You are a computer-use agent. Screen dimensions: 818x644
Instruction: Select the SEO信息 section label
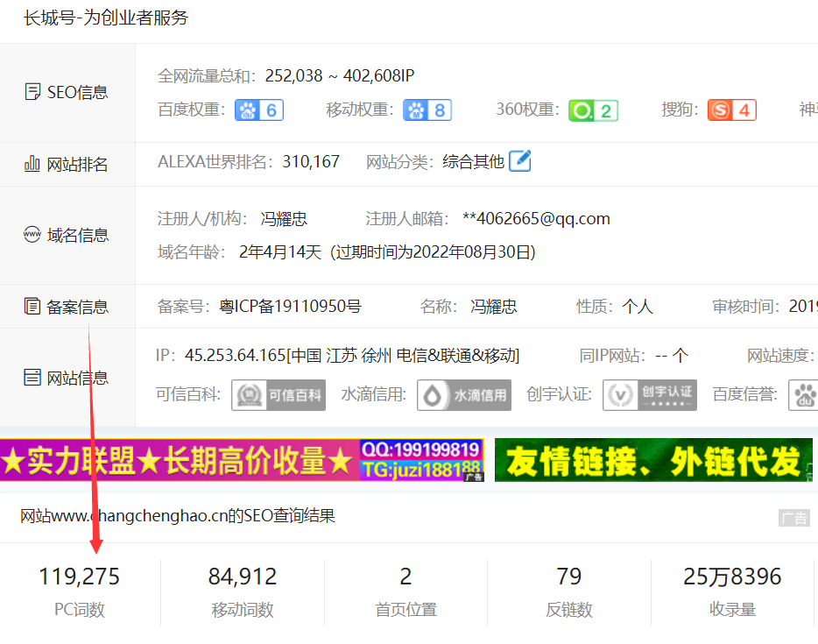tap(67, 92)
